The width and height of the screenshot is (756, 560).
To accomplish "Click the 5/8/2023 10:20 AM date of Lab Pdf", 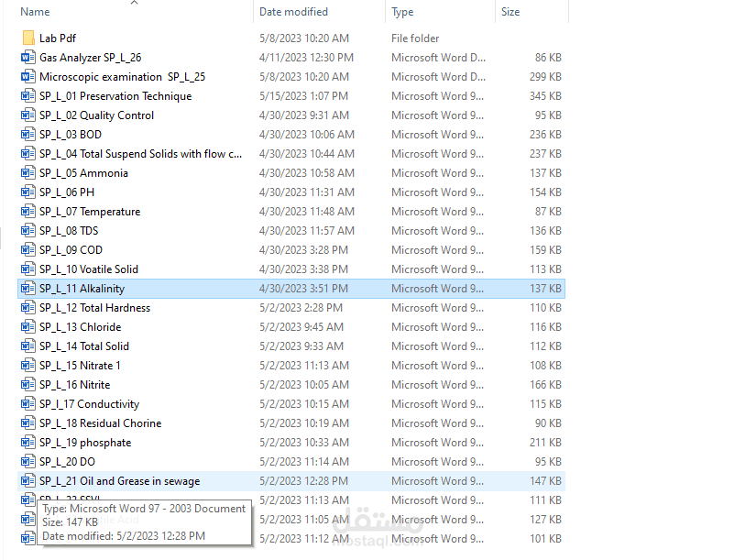I will pos(303,38).
